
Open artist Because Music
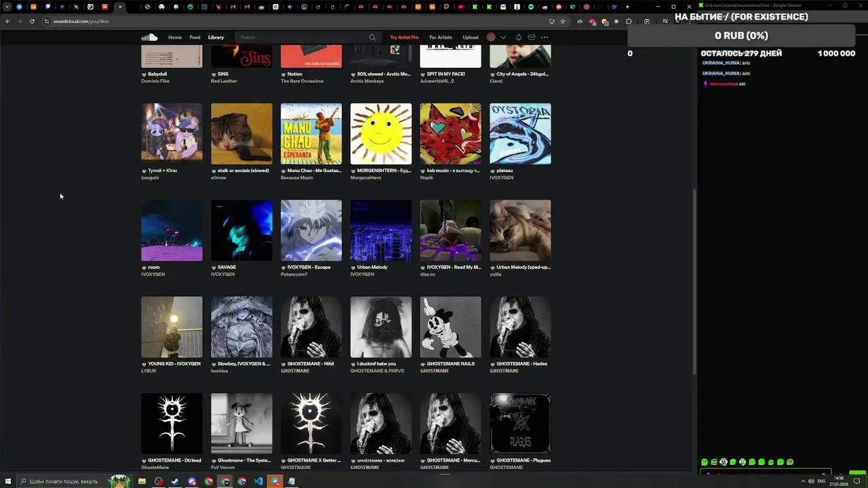coord(297,178)
